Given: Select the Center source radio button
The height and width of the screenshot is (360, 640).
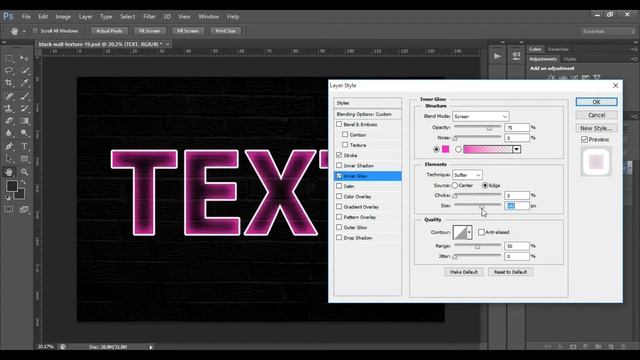Looking at the screenshot, I should click(x=455, y=185).
